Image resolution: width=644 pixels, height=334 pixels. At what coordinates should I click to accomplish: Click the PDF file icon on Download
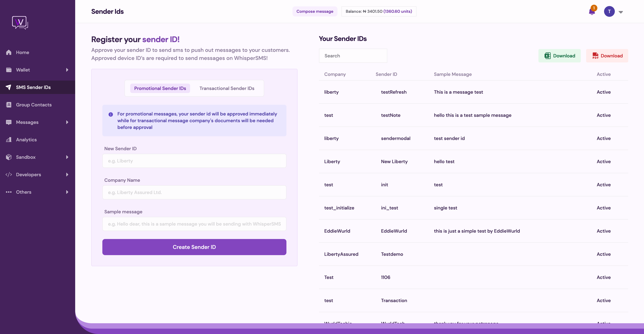pos(595,56)
